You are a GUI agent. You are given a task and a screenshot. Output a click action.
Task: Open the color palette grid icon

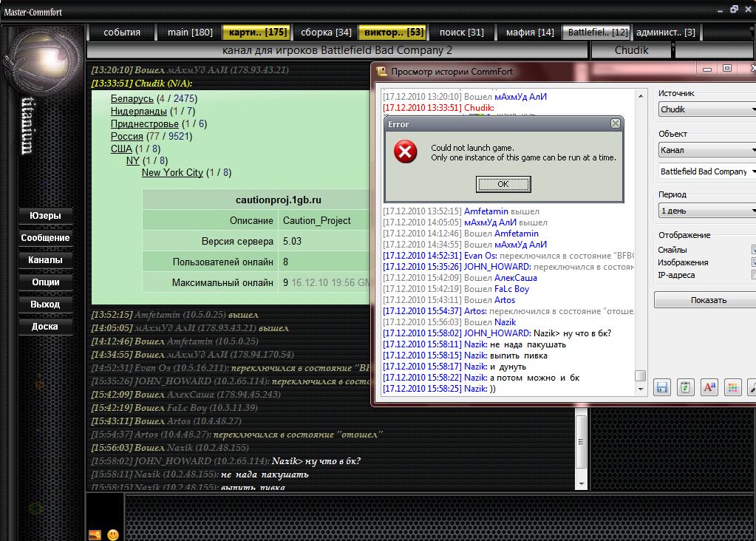click(x=732, y=387)
